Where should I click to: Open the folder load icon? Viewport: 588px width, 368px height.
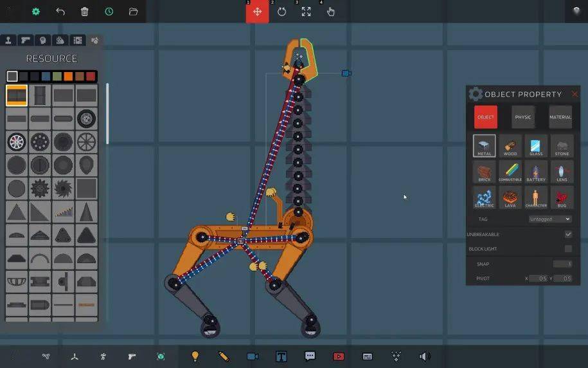click(x=133, y=12)
